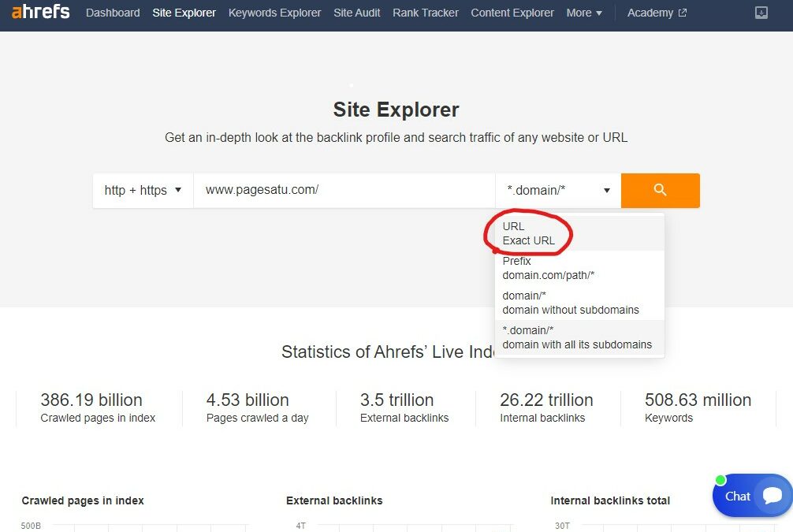Go to Site Explorer tab
This screenshot has height=532, width=793.
coord(184,13)
